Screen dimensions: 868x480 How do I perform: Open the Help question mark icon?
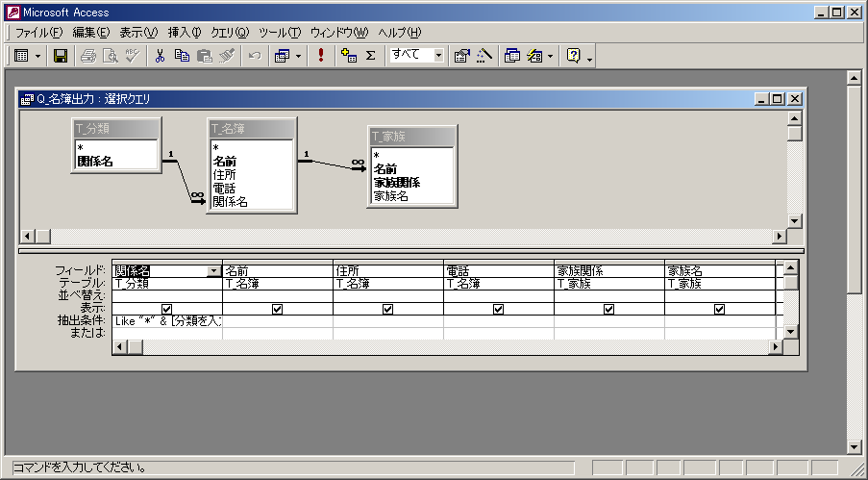tap(574, 56)
